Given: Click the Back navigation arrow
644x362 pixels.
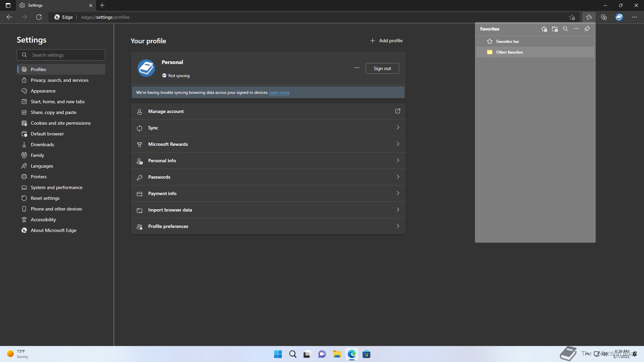Looking at the screenshot, I should click(x=9, y=17).
